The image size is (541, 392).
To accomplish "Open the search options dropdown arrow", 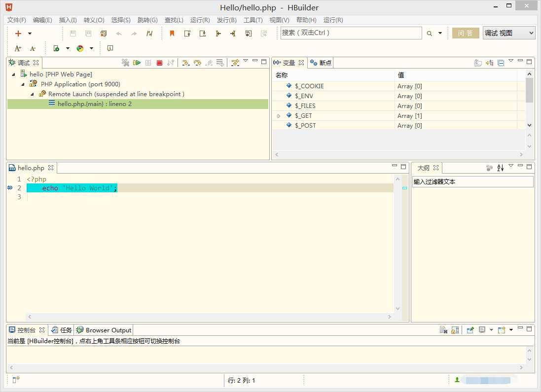I will 440,34.
